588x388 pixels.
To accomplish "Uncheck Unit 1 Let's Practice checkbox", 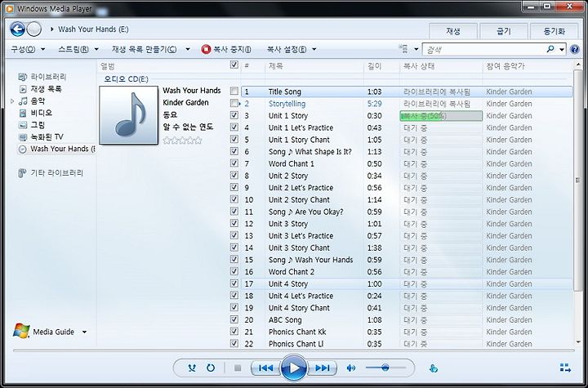I will (x=234, y=127).
